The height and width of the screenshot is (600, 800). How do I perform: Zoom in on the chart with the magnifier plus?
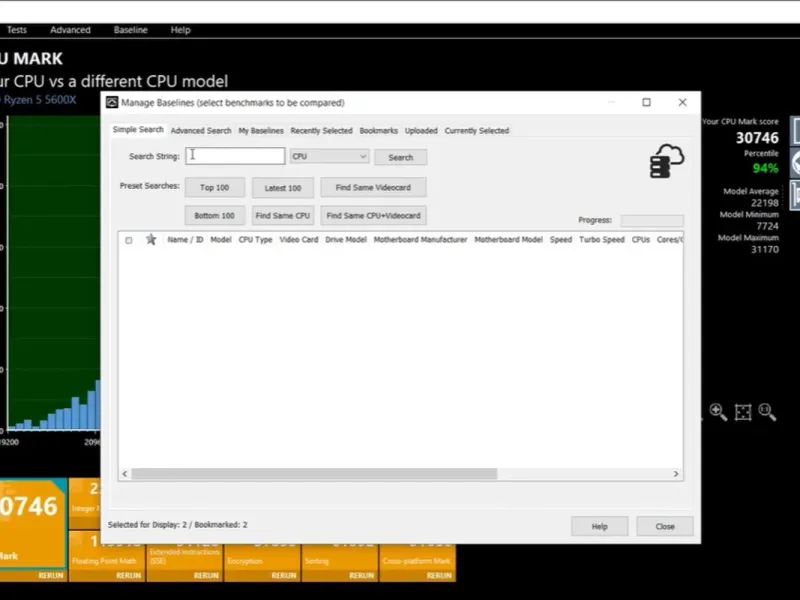pos(718,412)
